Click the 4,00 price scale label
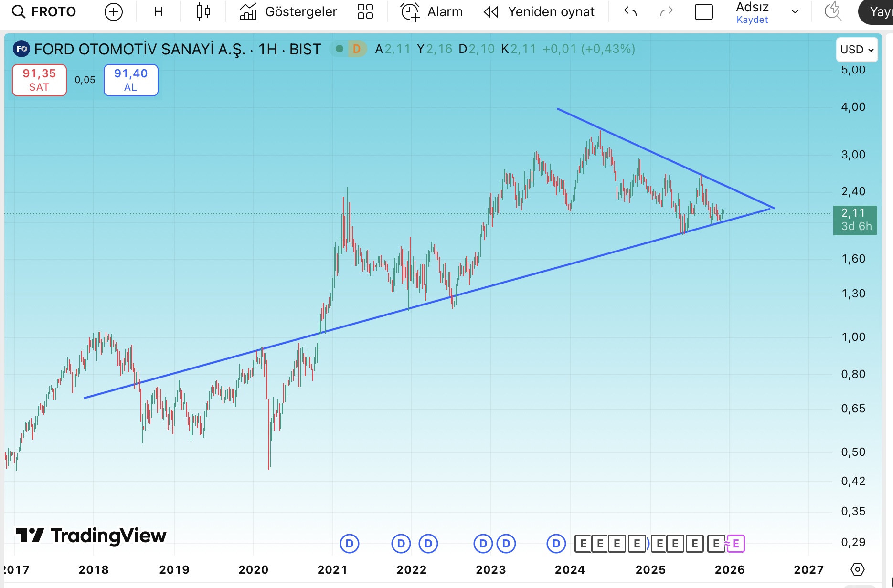The width and height of the screenshot is (893, 588). (853, 107)
